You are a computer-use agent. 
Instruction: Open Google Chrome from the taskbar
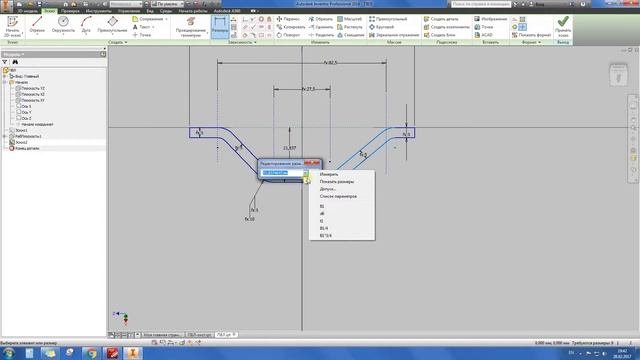click(91, 353)
